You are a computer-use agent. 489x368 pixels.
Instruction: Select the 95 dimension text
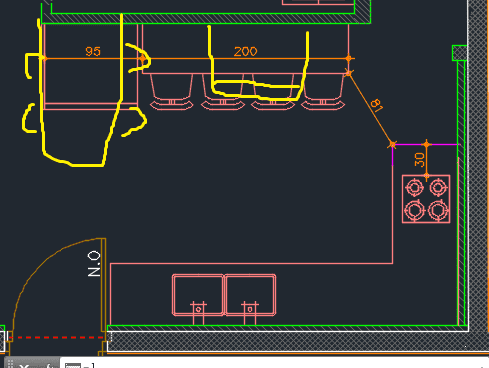tap(93, 51)
